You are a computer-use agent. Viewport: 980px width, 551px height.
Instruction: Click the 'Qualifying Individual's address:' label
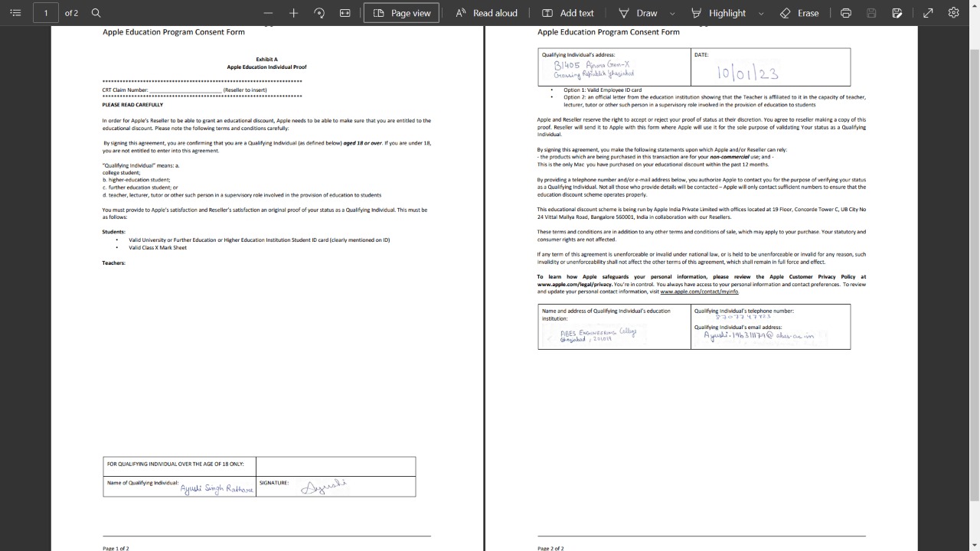pos(578,55)
